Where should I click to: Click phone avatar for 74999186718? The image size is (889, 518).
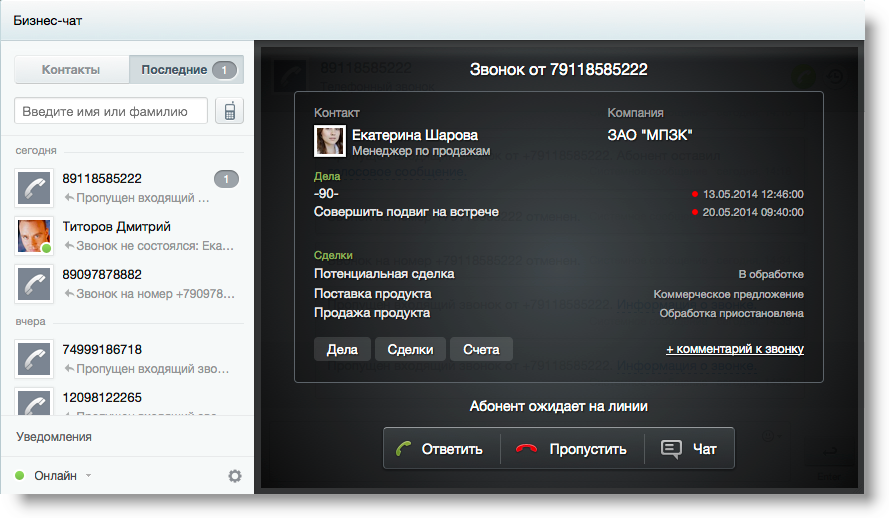coord(33,359)
